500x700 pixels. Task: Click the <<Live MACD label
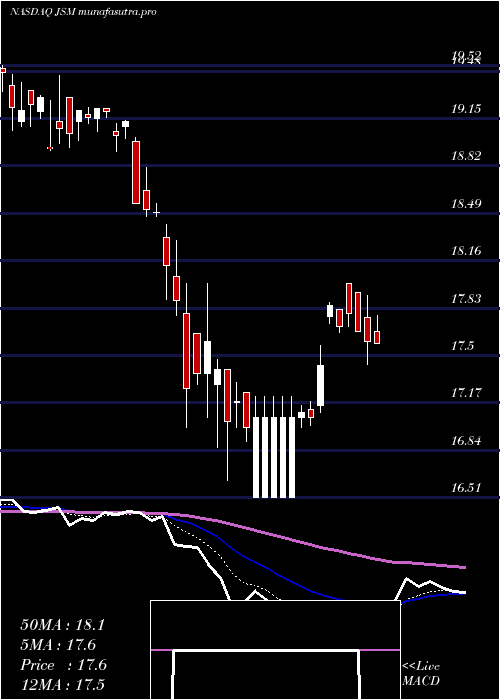(x=421, y=674)
